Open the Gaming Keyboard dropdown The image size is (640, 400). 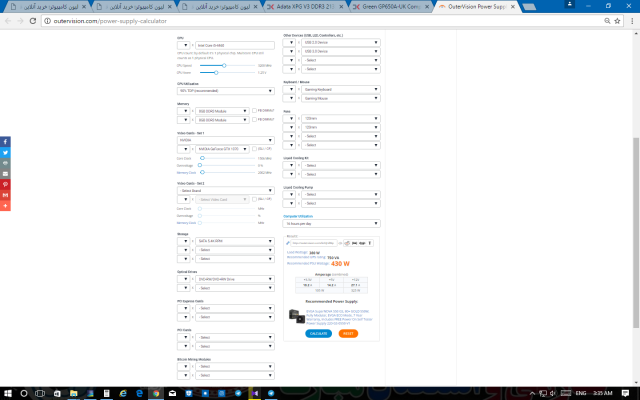341,89
